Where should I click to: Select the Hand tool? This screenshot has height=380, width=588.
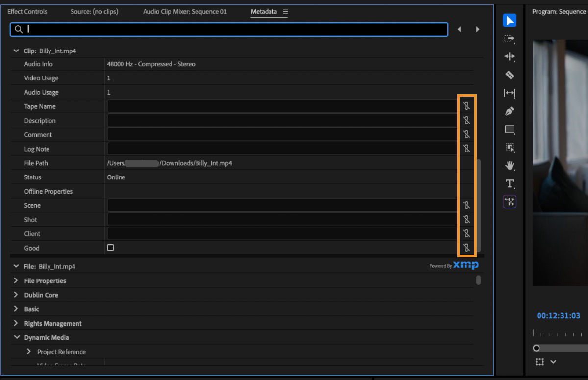[x=510, y=166]
